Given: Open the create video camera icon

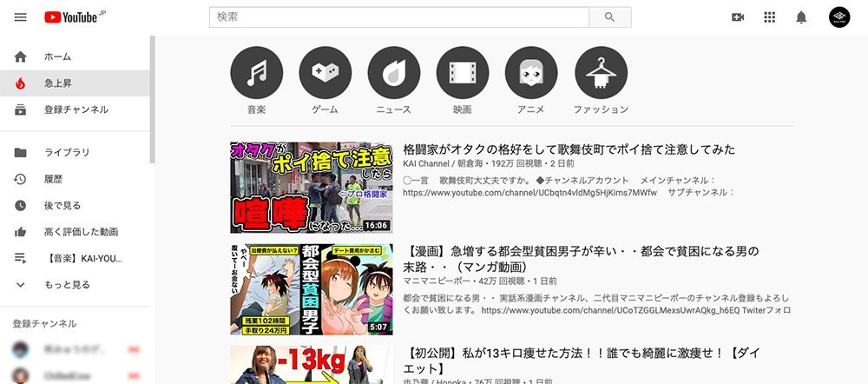Looking at the screenshot, I should [x=738, y=17].
